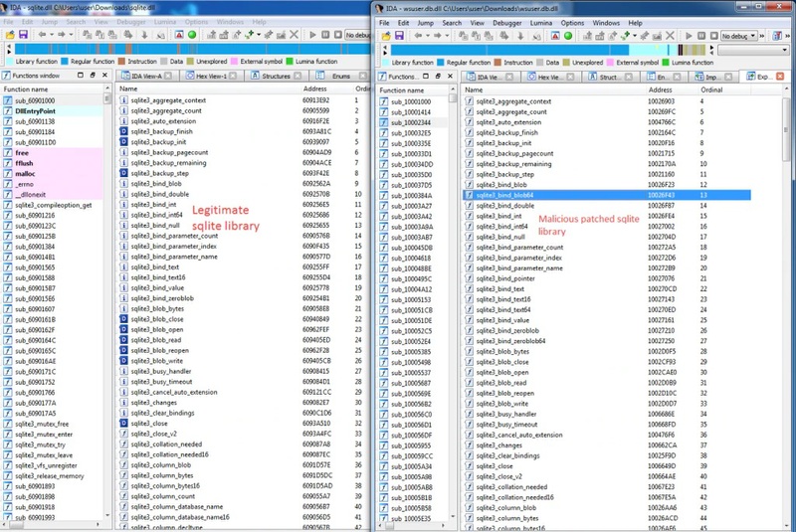The image size is (796, 532).
Task: Jump forward arrow in sqlite.dll window toolbar
Action: [62, 35]
